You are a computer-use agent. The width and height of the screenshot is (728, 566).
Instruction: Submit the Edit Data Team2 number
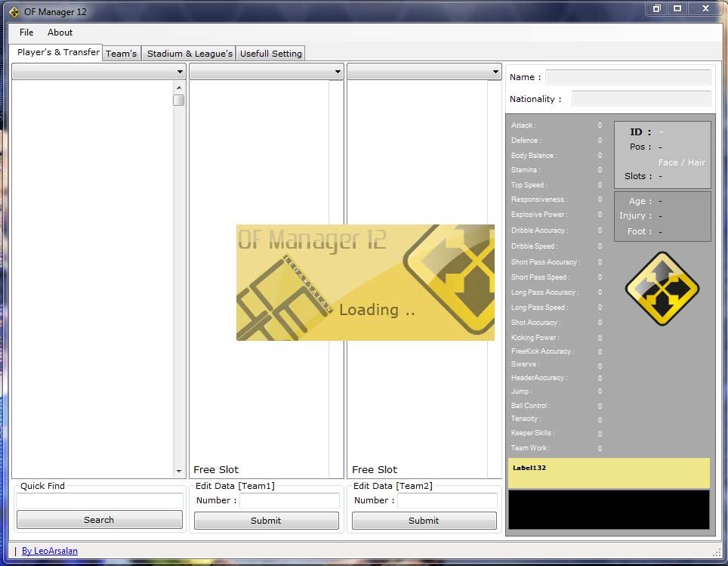tap(424, 521)
